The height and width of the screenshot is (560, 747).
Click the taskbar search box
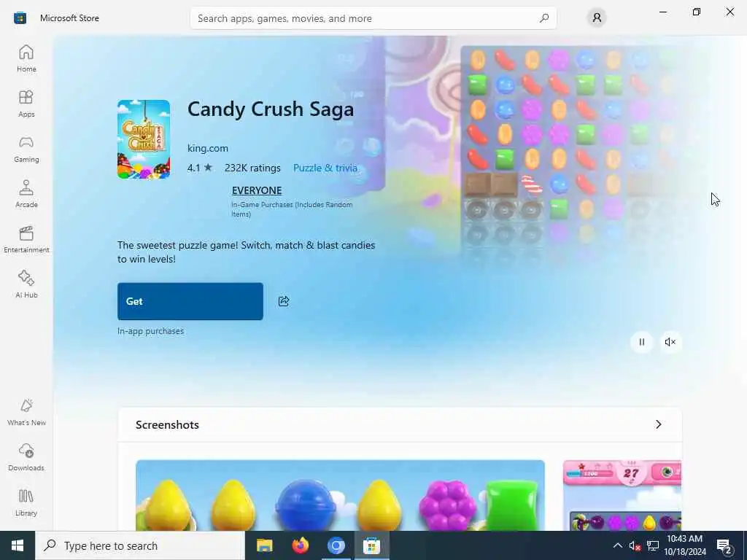tap(140, 545)
